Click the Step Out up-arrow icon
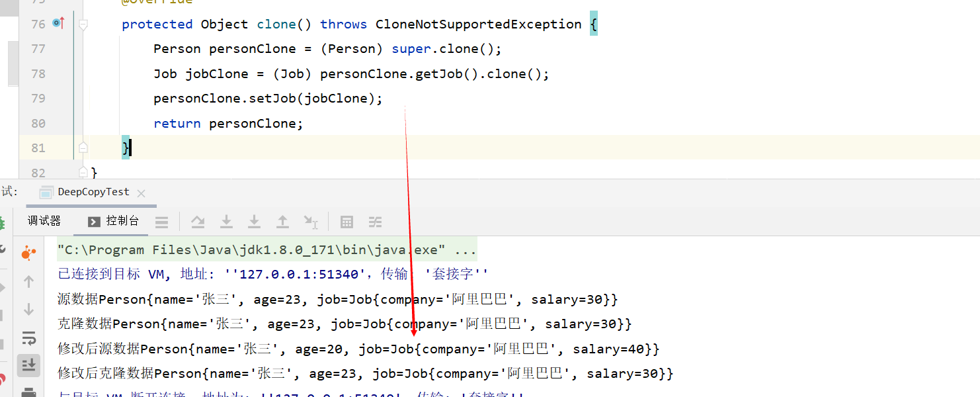This screenshot has width=980, height=397. tap(282, 222)
